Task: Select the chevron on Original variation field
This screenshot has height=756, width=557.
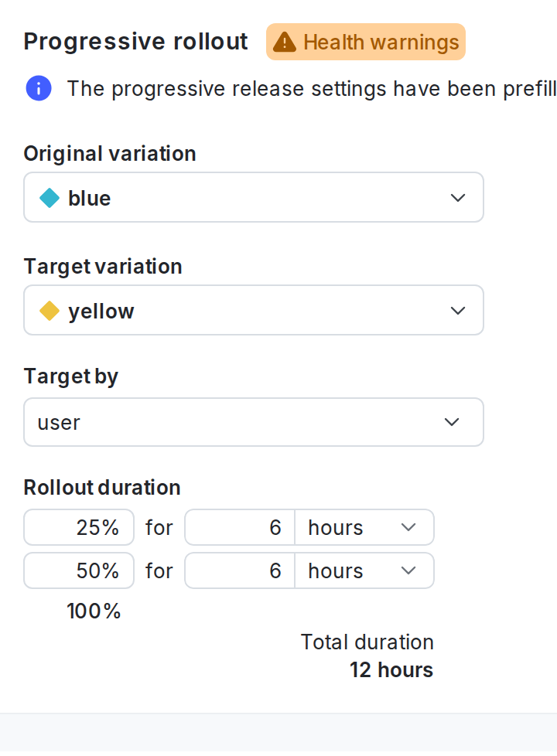Action: [458, 198]
